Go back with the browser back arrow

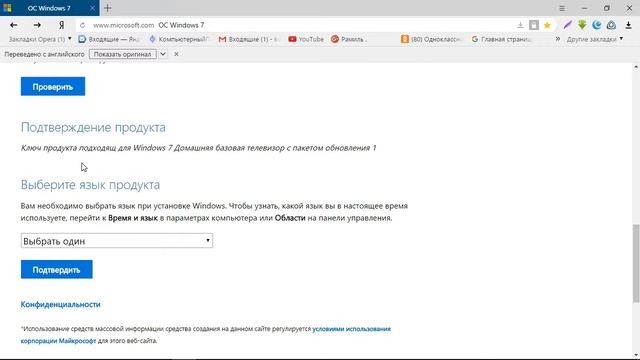(x=13, y=25)
